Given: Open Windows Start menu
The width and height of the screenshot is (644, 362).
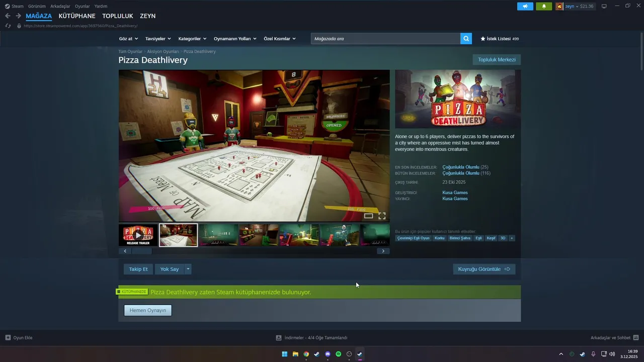Looking at the screenshot, I should [285, 354].
